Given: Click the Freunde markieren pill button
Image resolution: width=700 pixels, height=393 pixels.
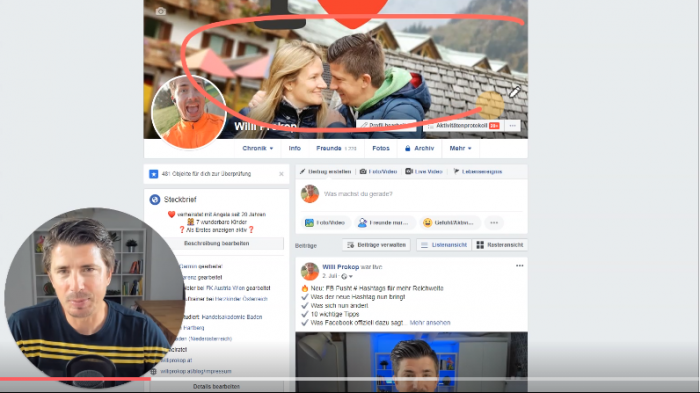Looking at the screenshot, I should (x=385, y=223).
